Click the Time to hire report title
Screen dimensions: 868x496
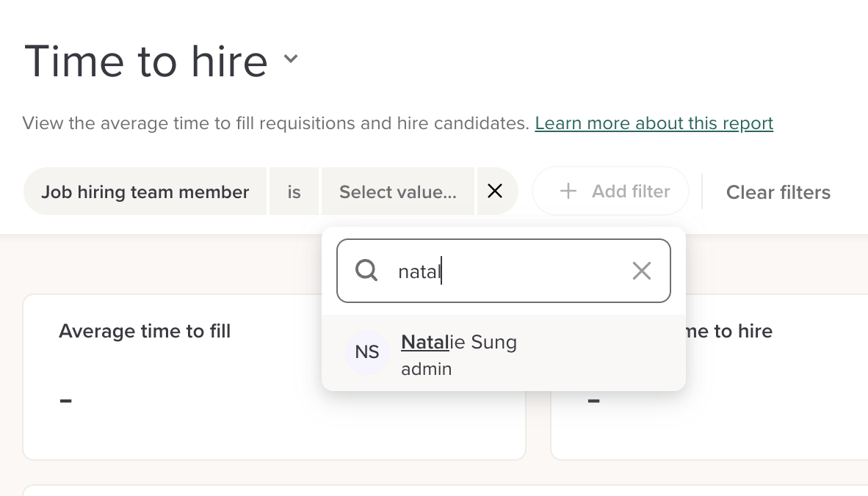(x=146, y=61)
